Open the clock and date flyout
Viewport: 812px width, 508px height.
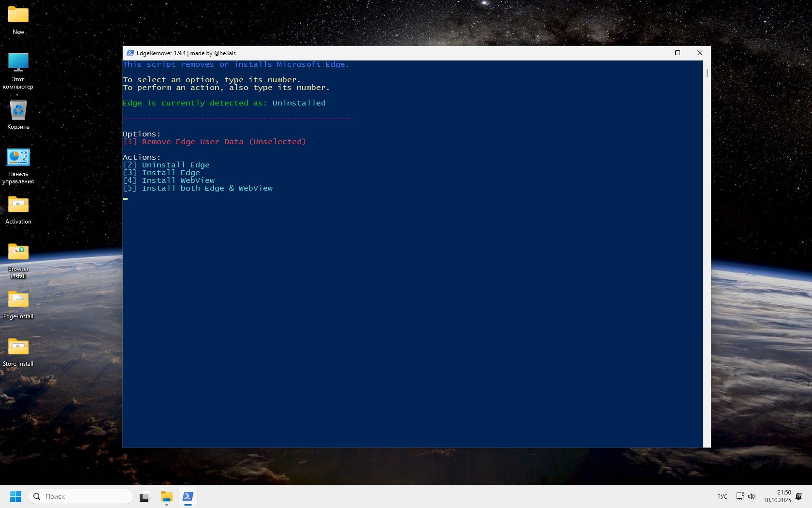[x=777, y=496]
